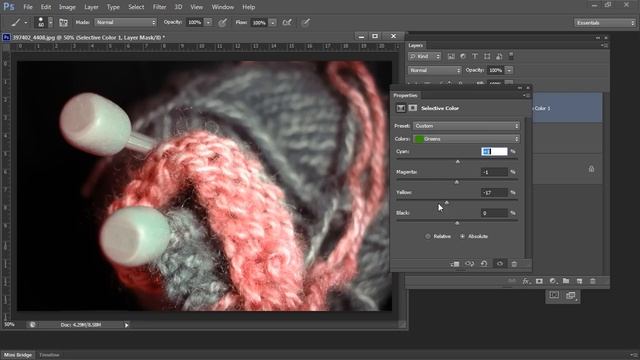The height and width of the screenshot is (360, 640).
Task: Open the Window menu
Action: pos(222,7)
